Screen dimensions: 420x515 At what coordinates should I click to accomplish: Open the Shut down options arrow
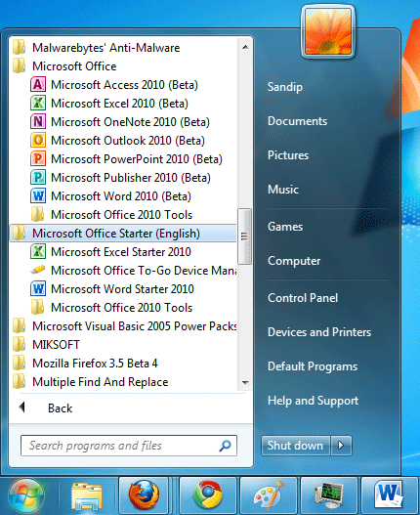(341, 446)
